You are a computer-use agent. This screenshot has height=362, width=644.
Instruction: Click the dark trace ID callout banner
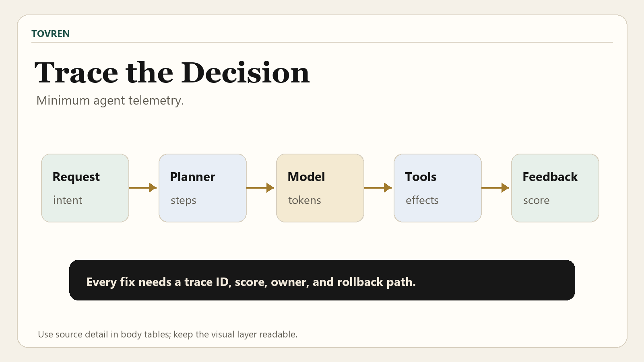tap(322, 280)
